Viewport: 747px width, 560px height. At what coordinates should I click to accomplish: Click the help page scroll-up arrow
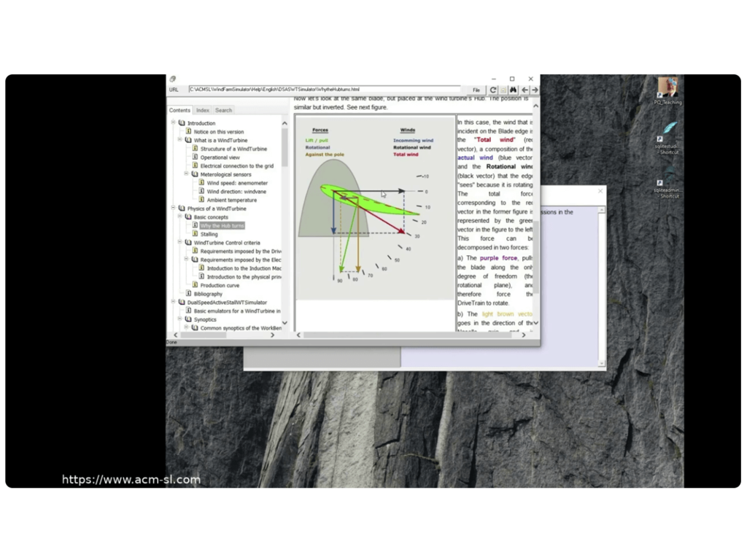tap(536, 106)
